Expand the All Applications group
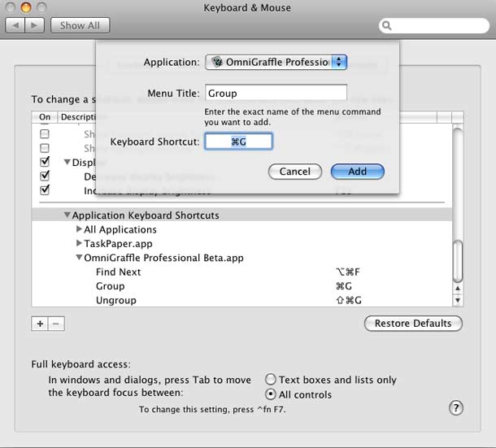 79,229
